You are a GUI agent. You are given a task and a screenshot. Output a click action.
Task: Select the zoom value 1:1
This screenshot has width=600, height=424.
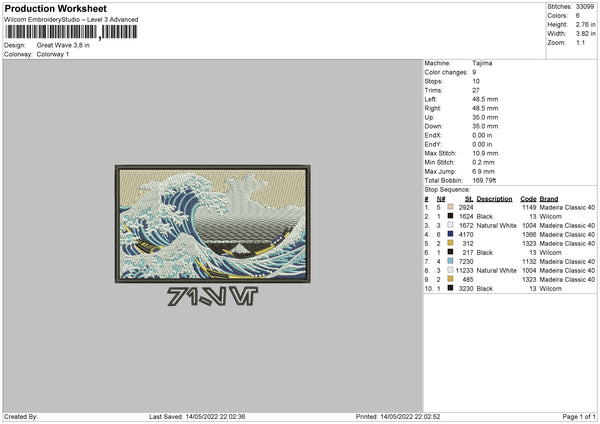[580, 42]
